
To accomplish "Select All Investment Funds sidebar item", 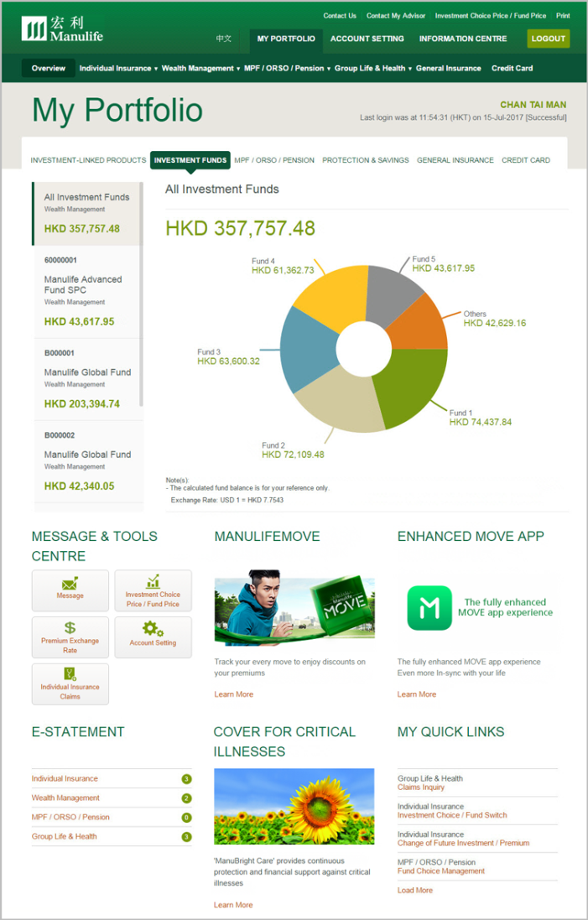I will click(x=86, y=214).
